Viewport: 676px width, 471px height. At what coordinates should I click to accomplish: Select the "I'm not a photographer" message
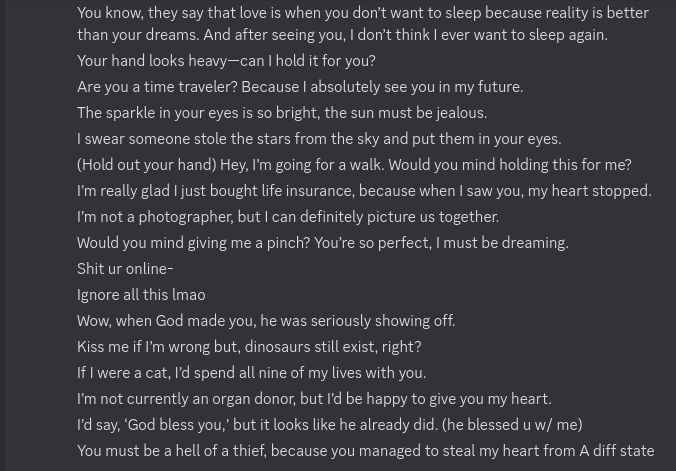coord(287,217)
